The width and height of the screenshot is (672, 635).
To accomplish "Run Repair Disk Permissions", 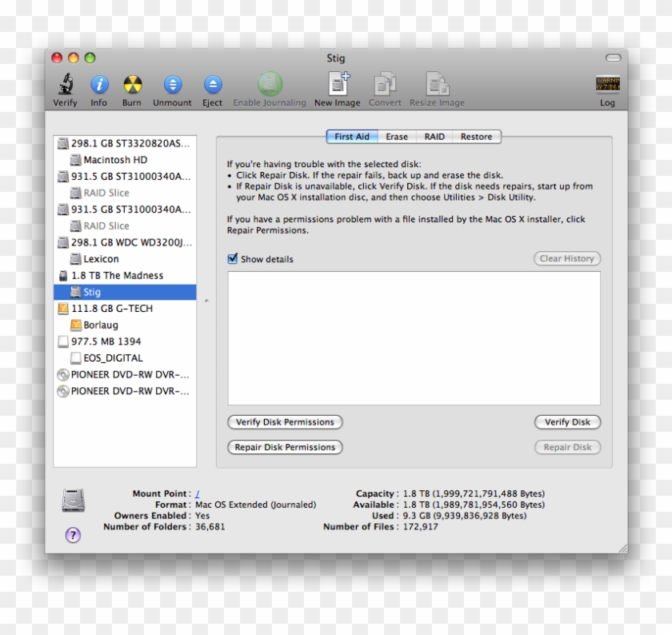I will pos(285,447).
